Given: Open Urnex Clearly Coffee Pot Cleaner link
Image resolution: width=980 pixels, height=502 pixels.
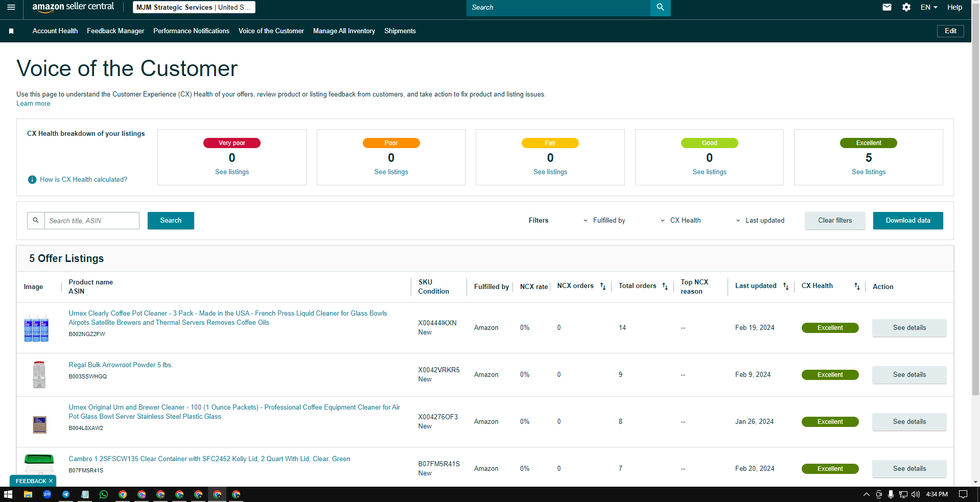Looking at the screenshot, I should [228, 318].
